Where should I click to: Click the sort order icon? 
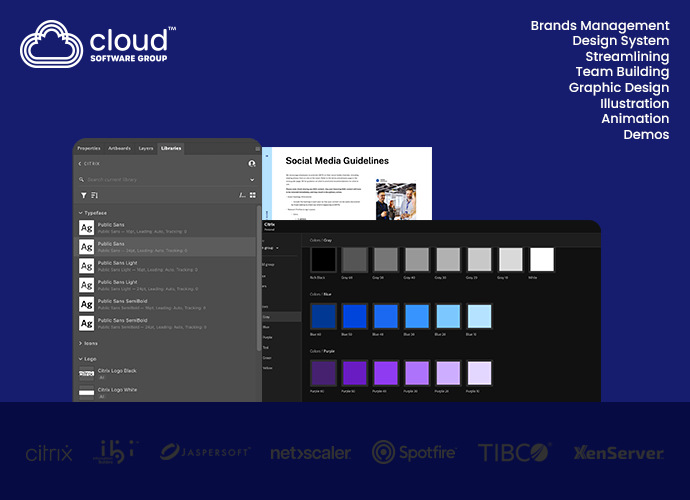[x=95, y=195]
